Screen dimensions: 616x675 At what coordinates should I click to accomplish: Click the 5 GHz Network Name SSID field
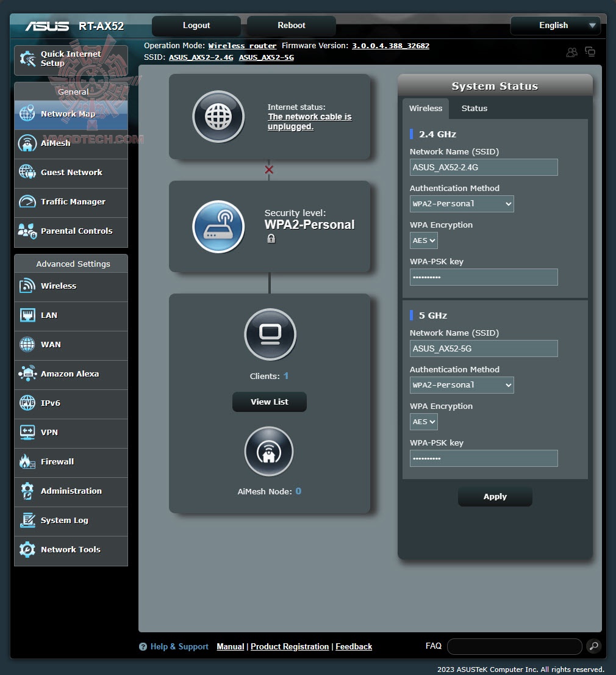484,348
